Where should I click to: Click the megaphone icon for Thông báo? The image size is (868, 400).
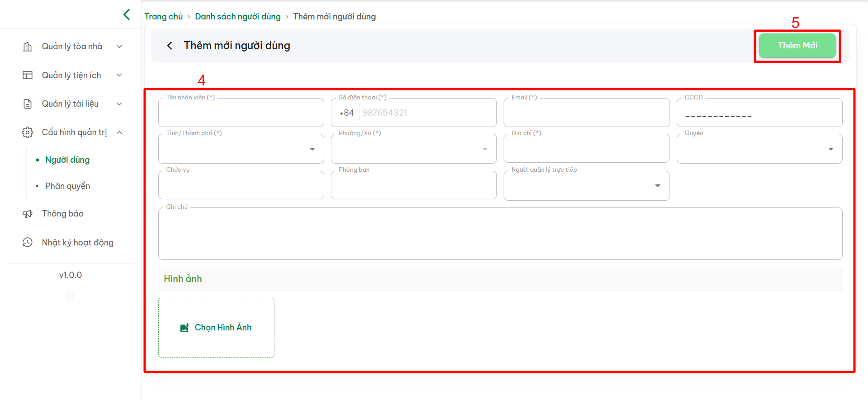[x=28, y=214]
